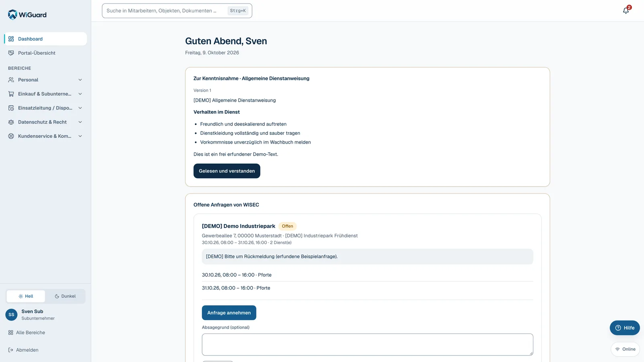This screenshot has width=644, height=362.
Task: Click the Absagegrund text area
Action: point(367,344)
